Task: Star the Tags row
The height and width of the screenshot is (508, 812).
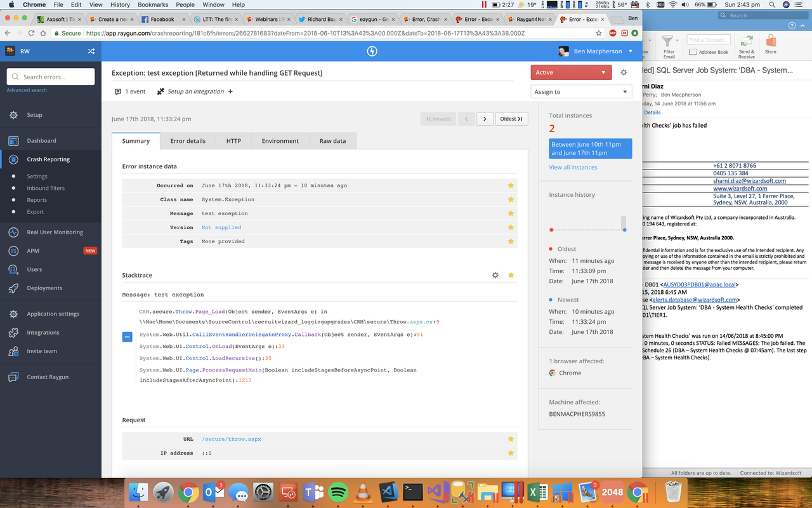Action: 511,241
